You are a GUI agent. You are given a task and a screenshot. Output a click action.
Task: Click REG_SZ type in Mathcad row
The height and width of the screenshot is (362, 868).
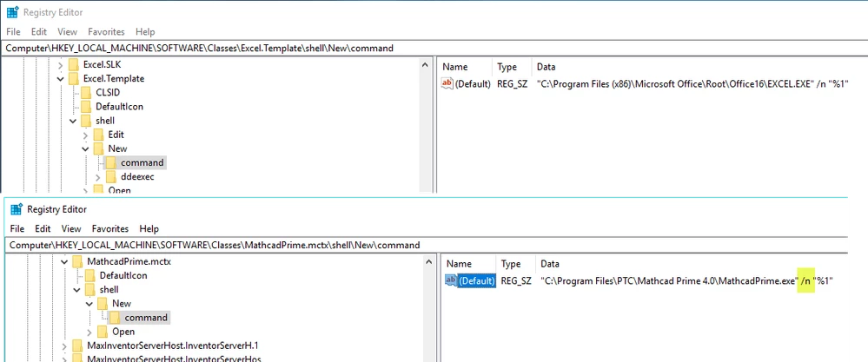coord(516,280)
